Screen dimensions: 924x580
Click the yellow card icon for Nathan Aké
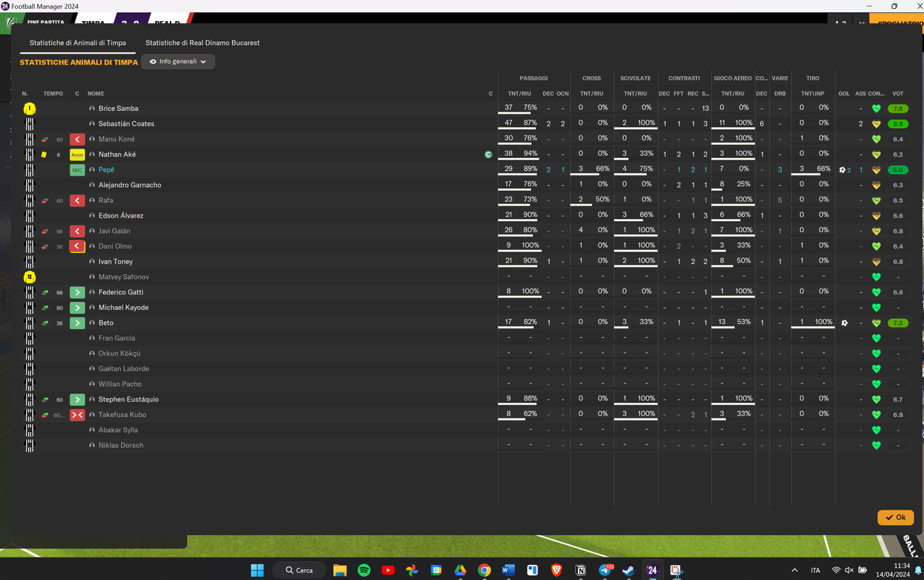coord(44,154)
